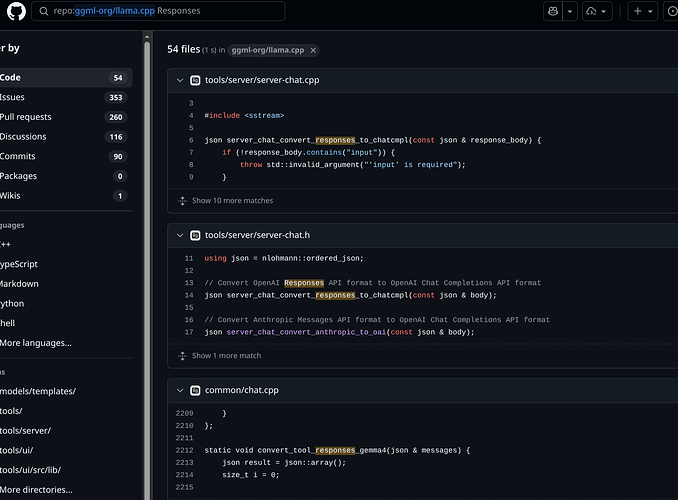Select the Packages filter
678x500 pixels.
point(65,176)
